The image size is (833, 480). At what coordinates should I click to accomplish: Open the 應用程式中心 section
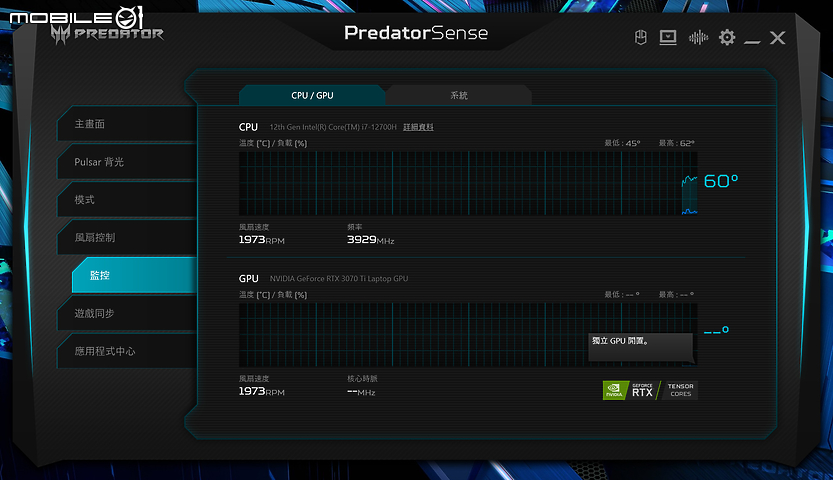click(128, 351)
